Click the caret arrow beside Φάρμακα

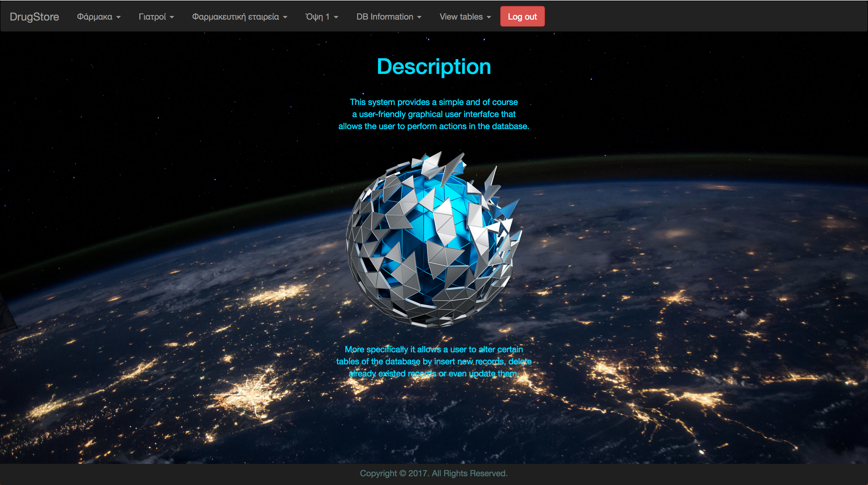coord(118,17)
